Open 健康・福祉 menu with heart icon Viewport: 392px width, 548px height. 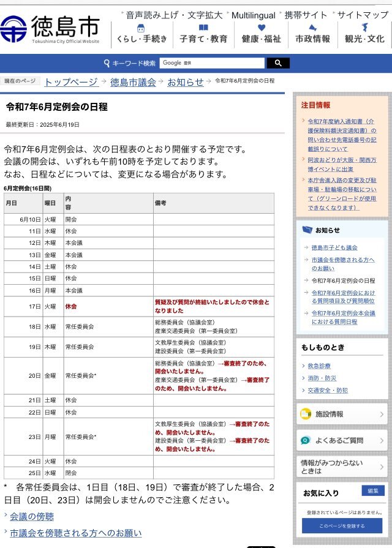(x=261, y=34)
